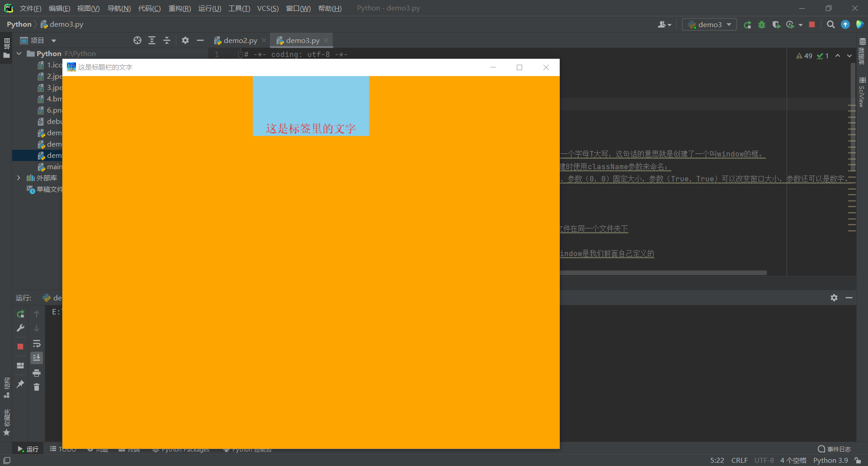The image size is (868, 466).
Task: Switch to the demo2.py editor tab
Action: click(x=239, y=40)
